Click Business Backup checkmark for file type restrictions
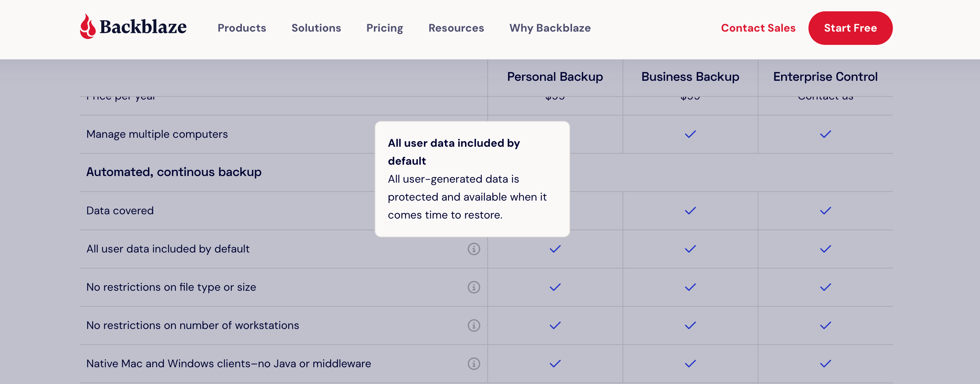Screen dimensions: 980x384 click(690, 287)
